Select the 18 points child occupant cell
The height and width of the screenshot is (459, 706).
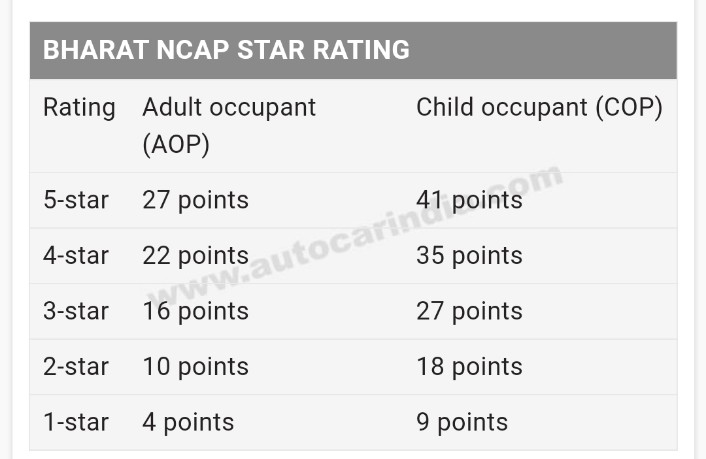[469, 367]
